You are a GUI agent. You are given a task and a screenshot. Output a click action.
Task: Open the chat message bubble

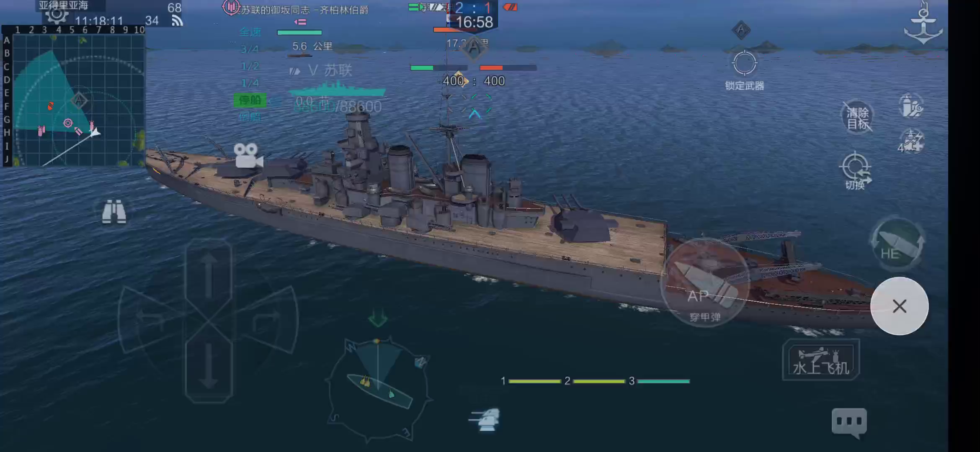click(x=849, y=423)
